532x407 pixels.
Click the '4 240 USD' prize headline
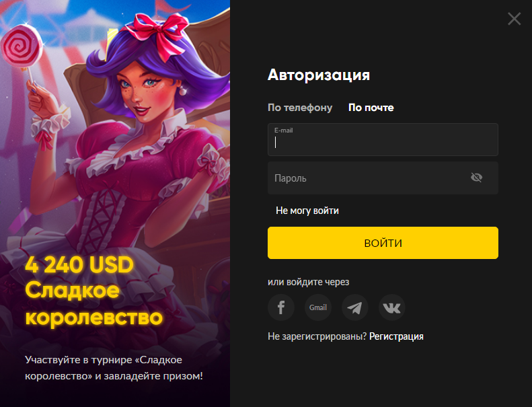click(79, 265)
